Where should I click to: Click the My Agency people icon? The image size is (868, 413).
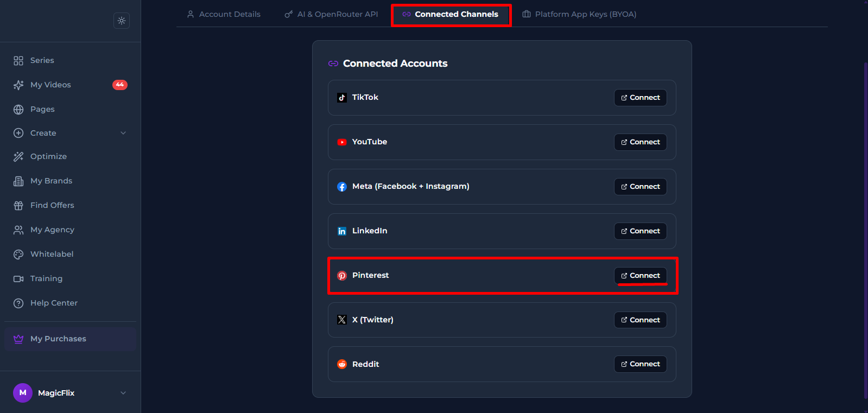[x=18, y=230]
